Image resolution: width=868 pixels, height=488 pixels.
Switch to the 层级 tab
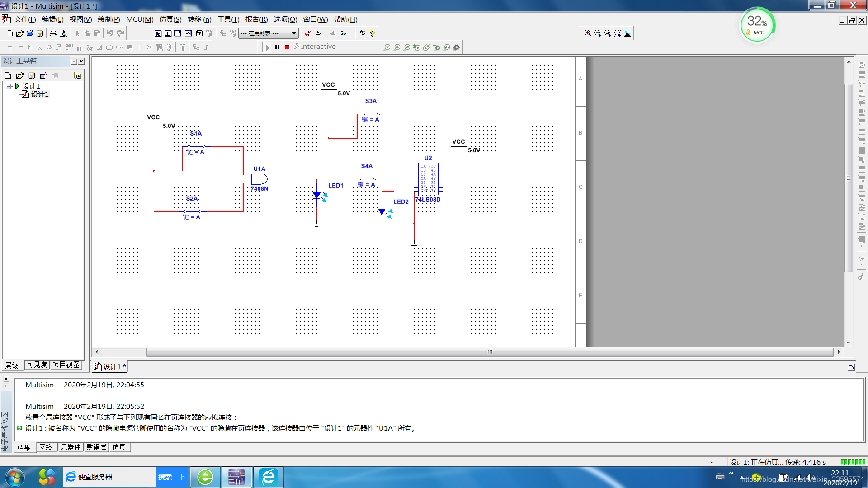point(12,365)
